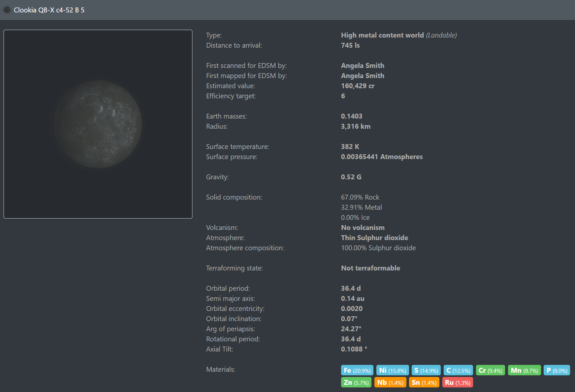Click the Mn (8.7%) material badge
The image size is (575, 392).
click(524, 370)
